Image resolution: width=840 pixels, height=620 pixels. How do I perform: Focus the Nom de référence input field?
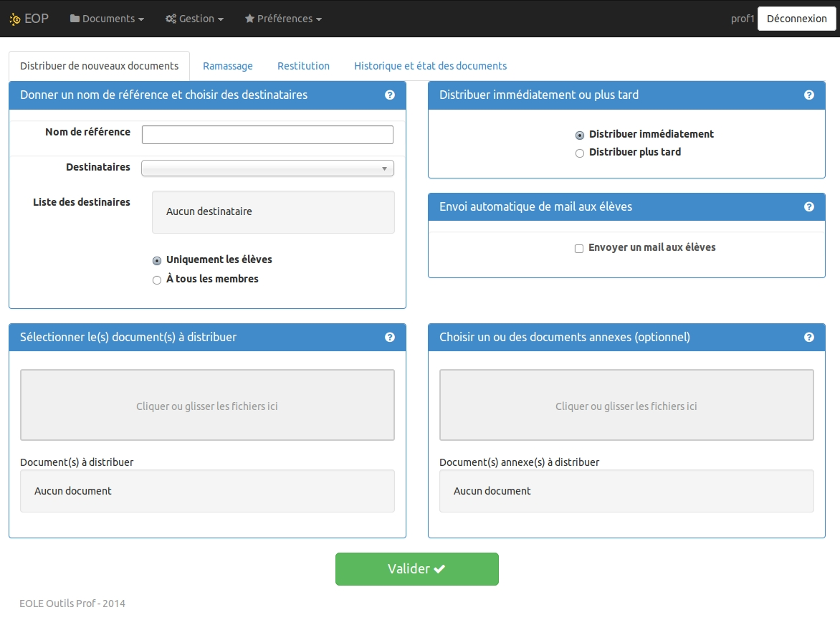coord(267,135)
